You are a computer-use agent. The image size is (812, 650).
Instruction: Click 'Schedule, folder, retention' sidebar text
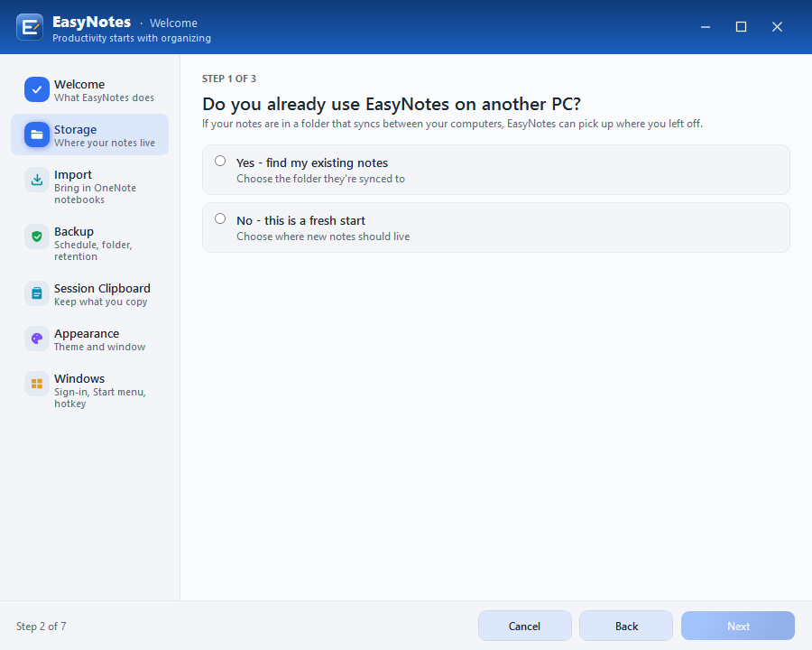(x=93, y=250)
